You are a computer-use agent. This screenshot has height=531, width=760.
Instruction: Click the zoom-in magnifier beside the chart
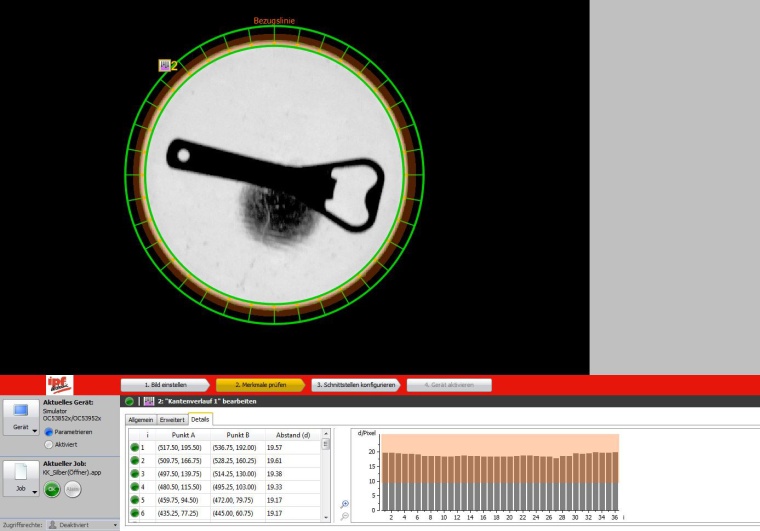click(345, 504)
